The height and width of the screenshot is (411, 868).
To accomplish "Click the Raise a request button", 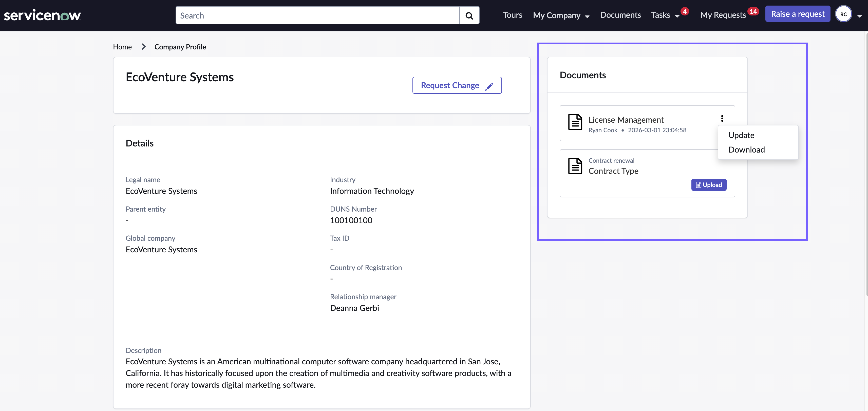I will (x=798, y=14).
